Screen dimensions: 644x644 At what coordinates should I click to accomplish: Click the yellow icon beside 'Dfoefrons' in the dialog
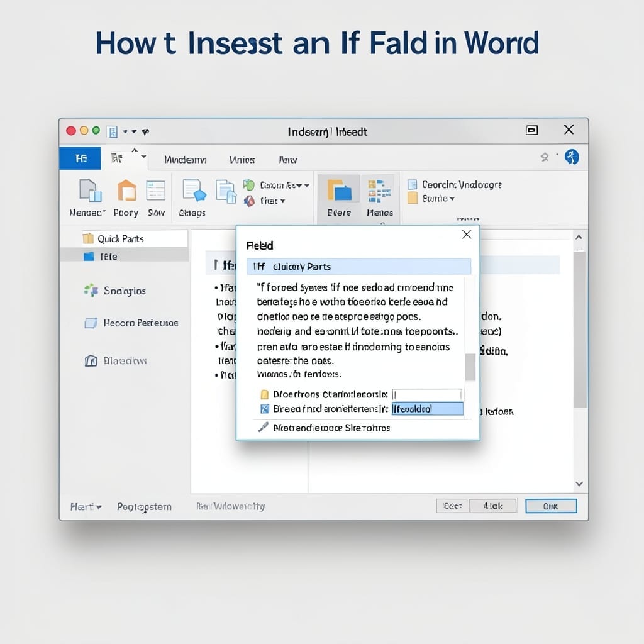(265, 395)
